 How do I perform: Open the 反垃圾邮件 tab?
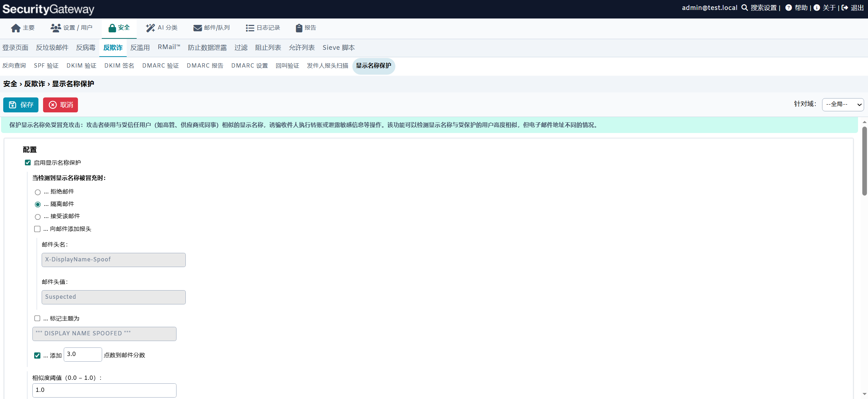click(52, 48)
